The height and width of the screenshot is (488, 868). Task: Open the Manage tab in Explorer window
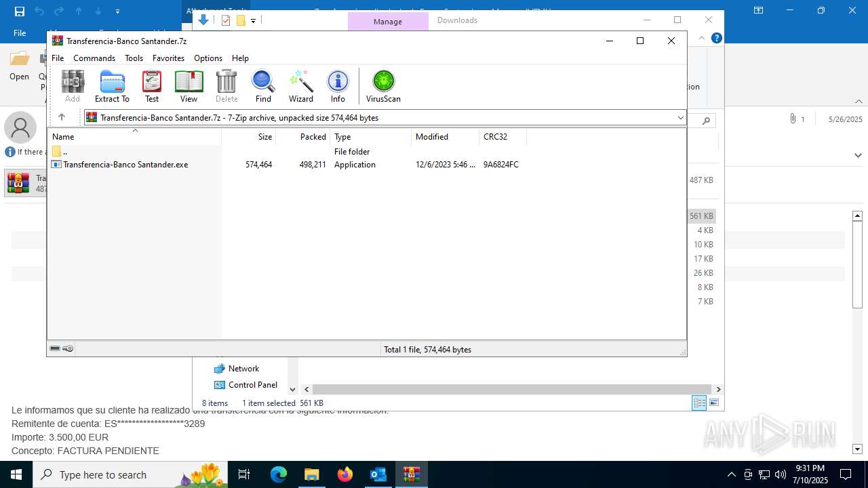[x=388, y=22]
